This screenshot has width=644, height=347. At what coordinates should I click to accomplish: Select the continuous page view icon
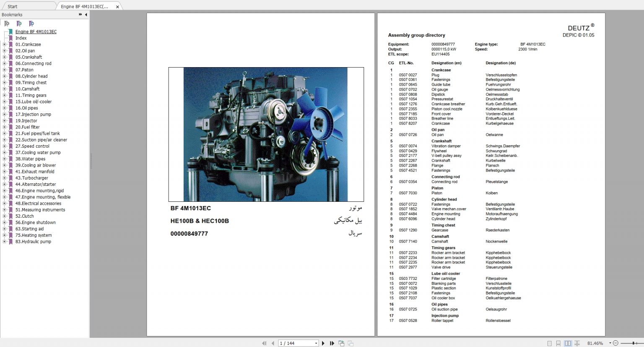click(x=558, y=343)
